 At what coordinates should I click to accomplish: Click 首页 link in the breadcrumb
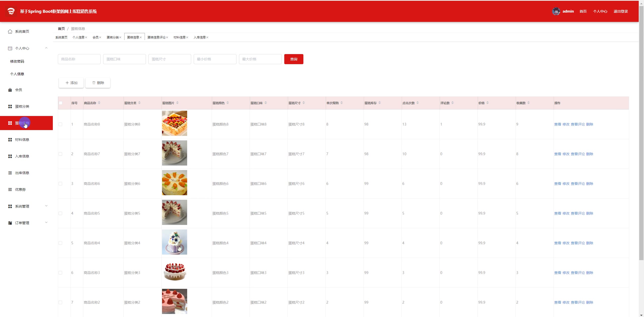[61, 29]
